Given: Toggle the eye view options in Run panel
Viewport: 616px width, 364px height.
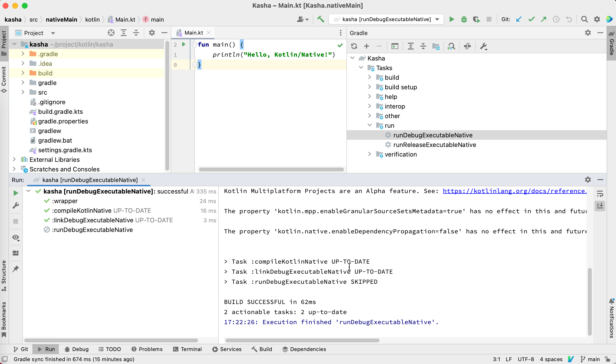Looking at the screenshot, I should point(16,237).
